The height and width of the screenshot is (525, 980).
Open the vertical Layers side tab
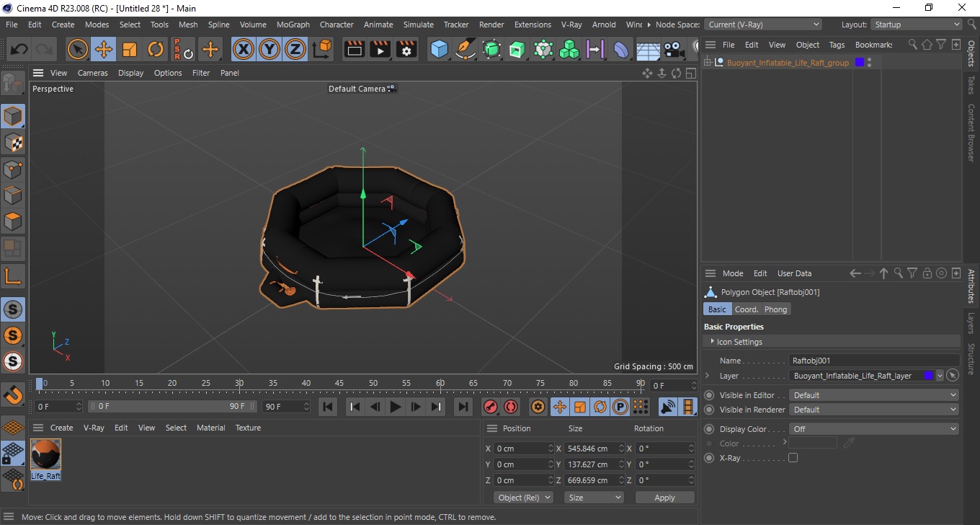pos(971,322)
